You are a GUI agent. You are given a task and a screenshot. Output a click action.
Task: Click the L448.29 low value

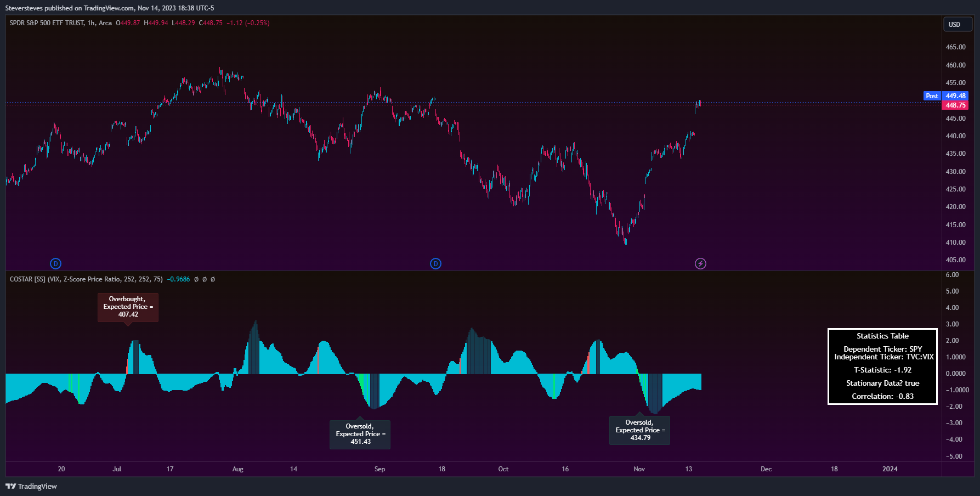183,23
